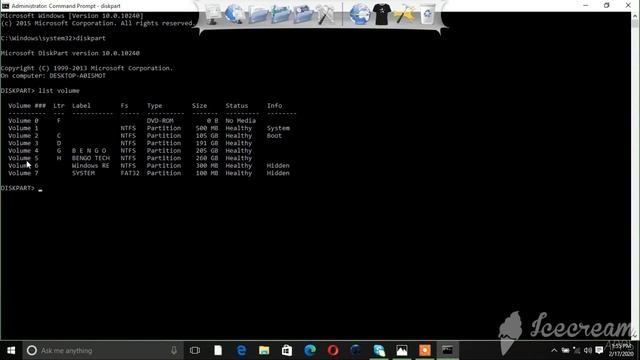This screenshot has height=360, width=640.
Task: Open the Recycle Bin in the dock
Action: [427, 15]
